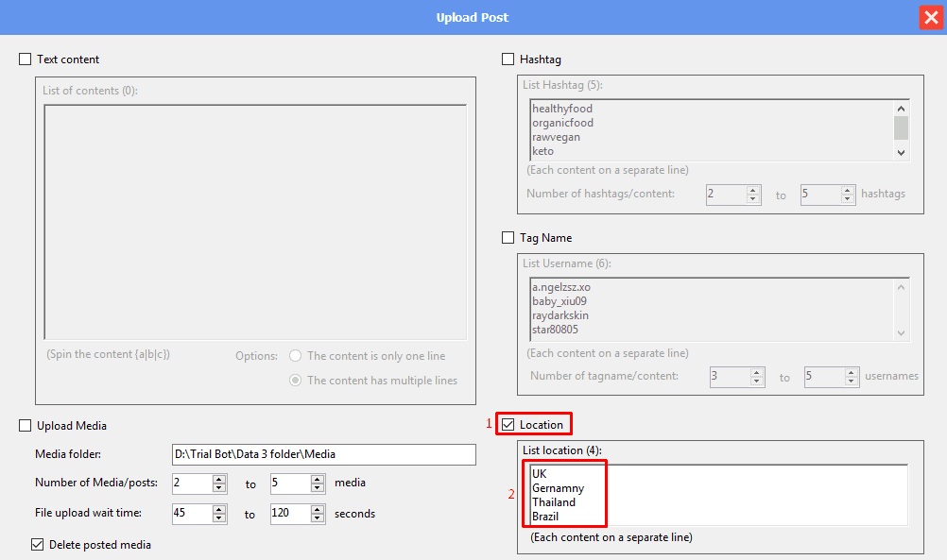Increase minimum file upload wait time
Viewport: 947px width, 560px height.
click(x=219, y=509)
